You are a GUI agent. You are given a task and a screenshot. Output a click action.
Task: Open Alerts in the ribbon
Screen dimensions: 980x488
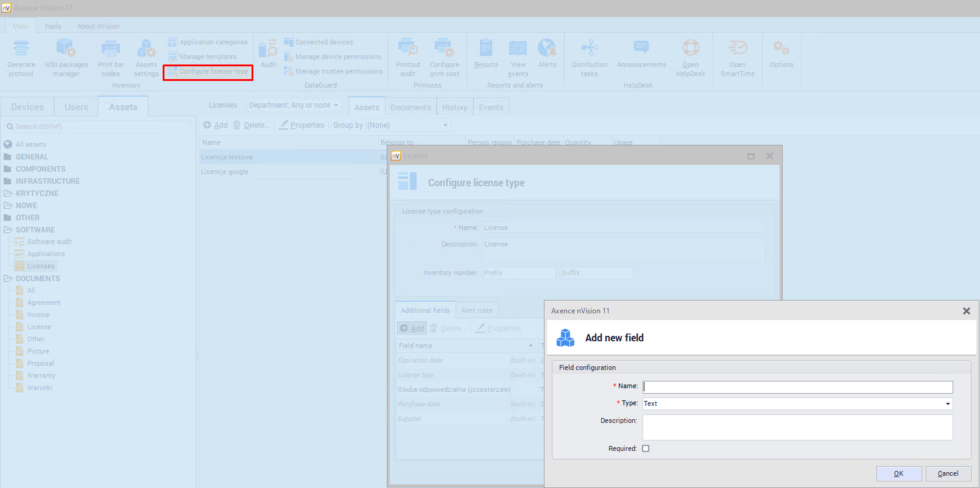[x=547, y=49]
